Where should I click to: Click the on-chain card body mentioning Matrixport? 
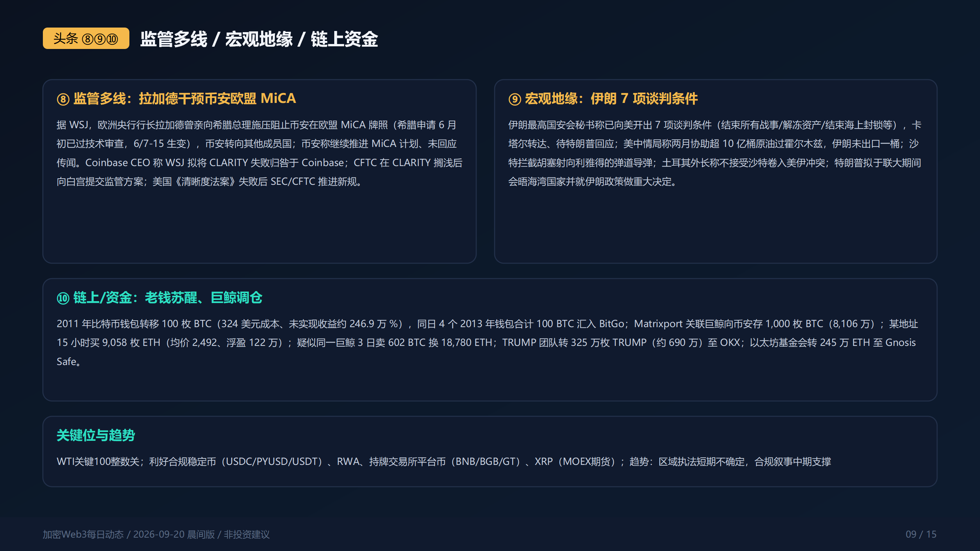tap(487, 342)
